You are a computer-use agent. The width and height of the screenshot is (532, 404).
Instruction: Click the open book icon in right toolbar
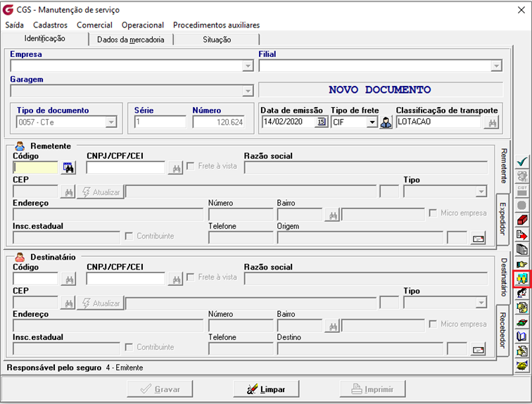(x=522, y=336)
